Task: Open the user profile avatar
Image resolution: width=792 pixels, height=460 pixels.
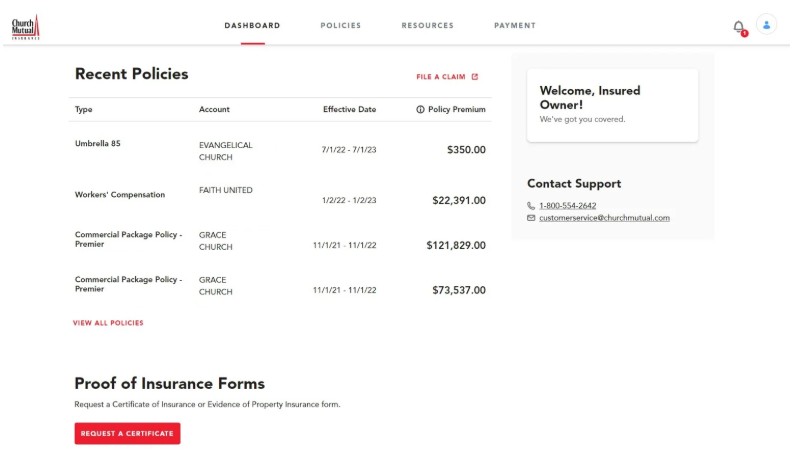Action: 767,25
